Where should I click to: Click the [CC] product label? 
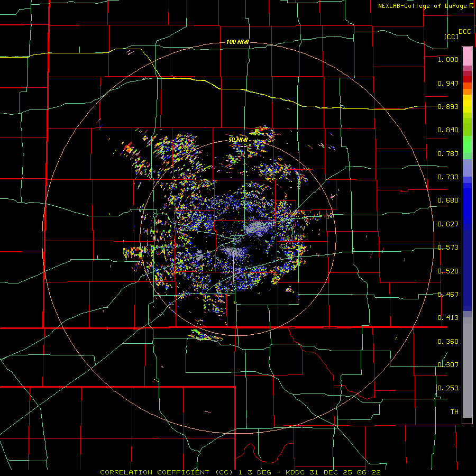[x=451, y=36]
